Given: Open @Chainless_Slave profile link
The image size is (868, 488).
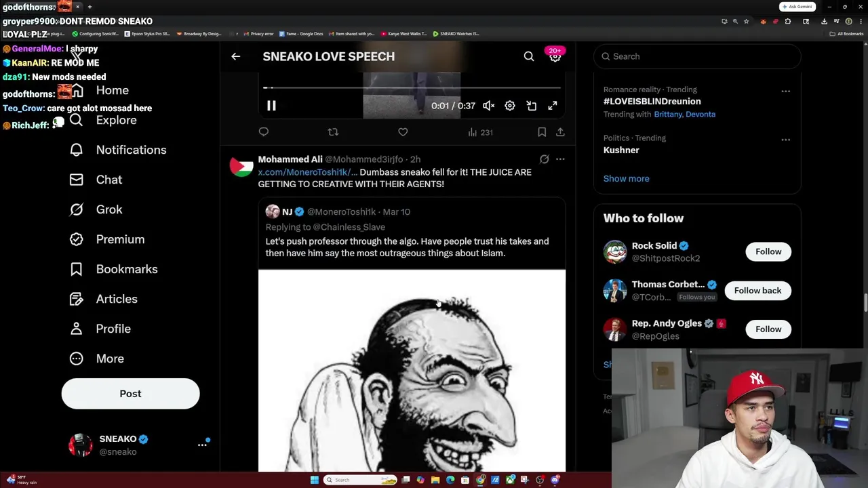Looking at the screenshot, I should pyautogui.click(x=349, y=227).
